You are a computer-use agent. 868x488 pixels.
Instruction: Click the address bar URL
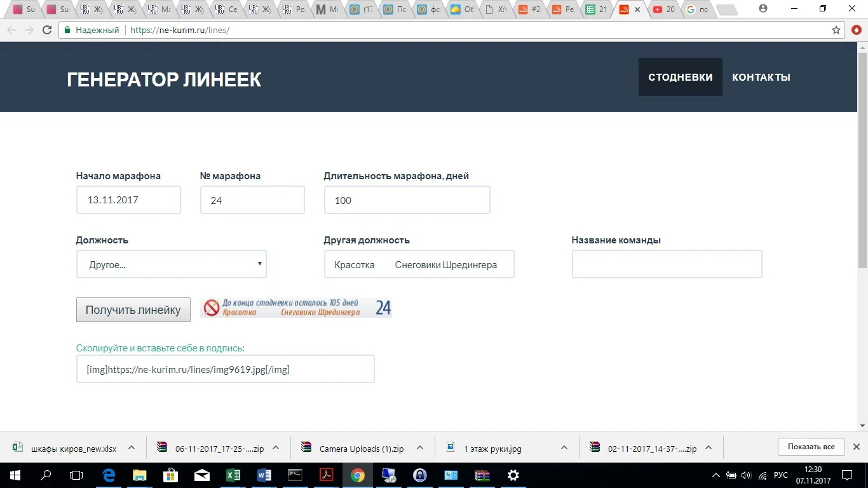(x=180, y=30)
